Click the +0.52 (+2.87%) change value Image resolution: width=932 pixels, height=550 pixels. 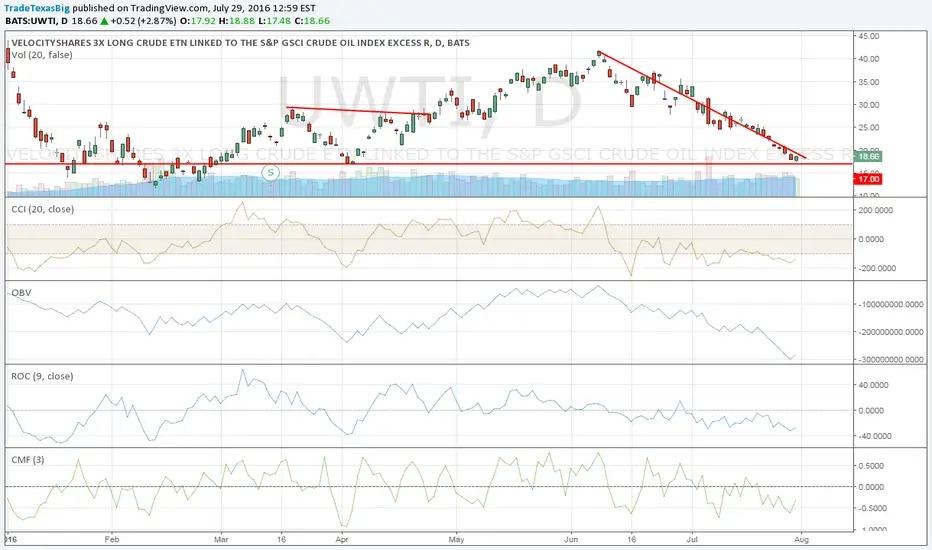(x=143, y=21)
